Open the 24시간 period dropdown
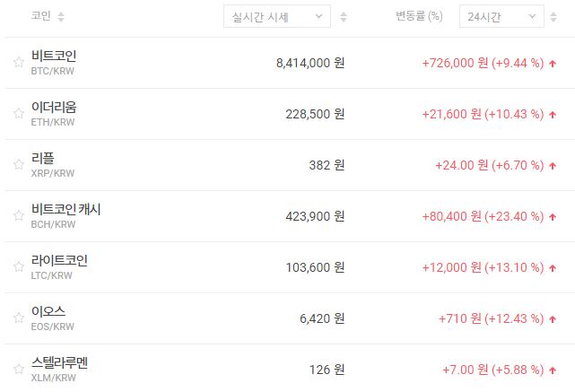 click(x=501, y=17)
